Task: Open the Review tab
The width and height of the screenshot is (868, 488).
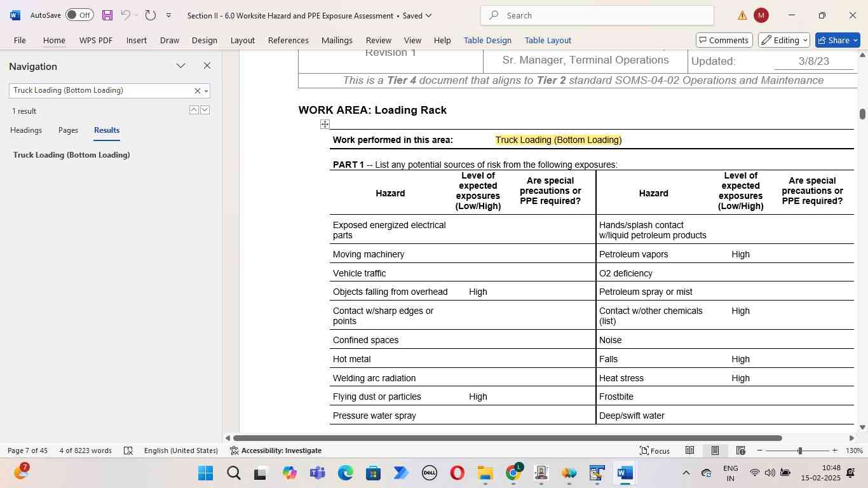Action: tap(379, 40)
